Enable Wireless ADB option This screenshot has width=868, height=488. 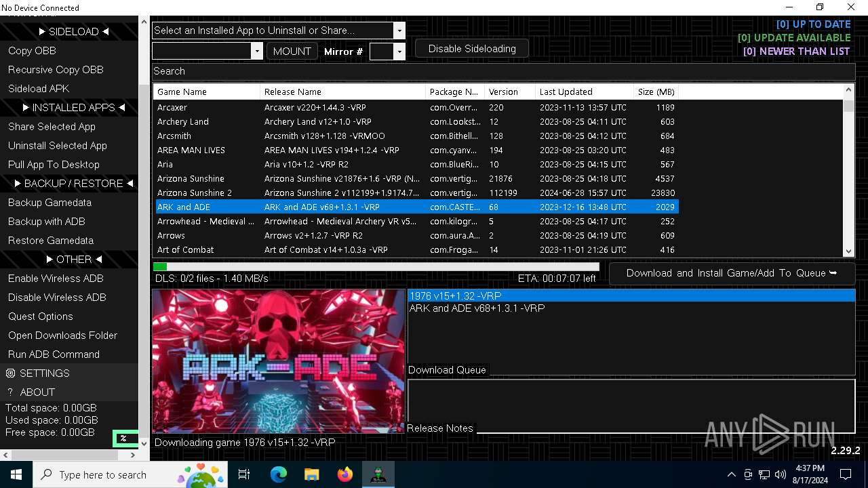(x=56, y=279)
